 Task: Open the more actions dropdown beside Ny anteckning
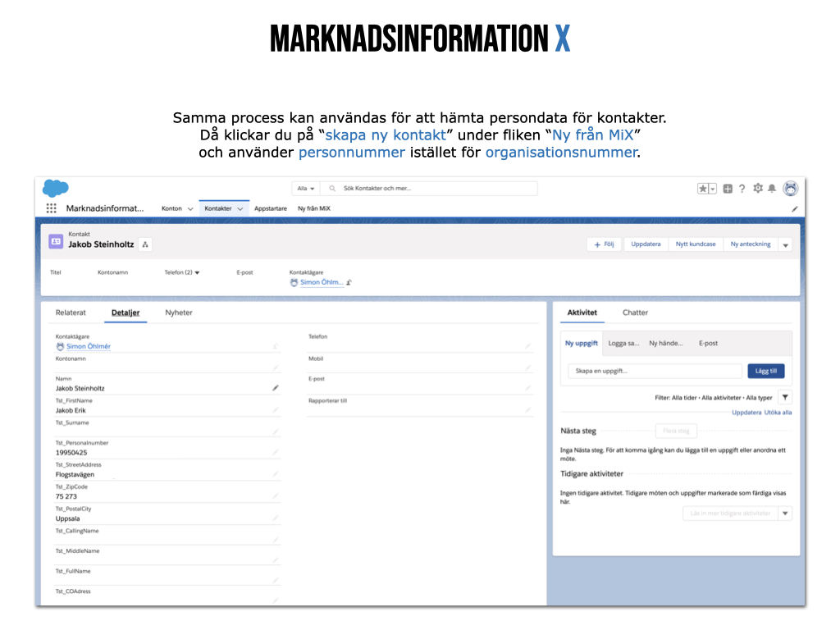(785, 244)
